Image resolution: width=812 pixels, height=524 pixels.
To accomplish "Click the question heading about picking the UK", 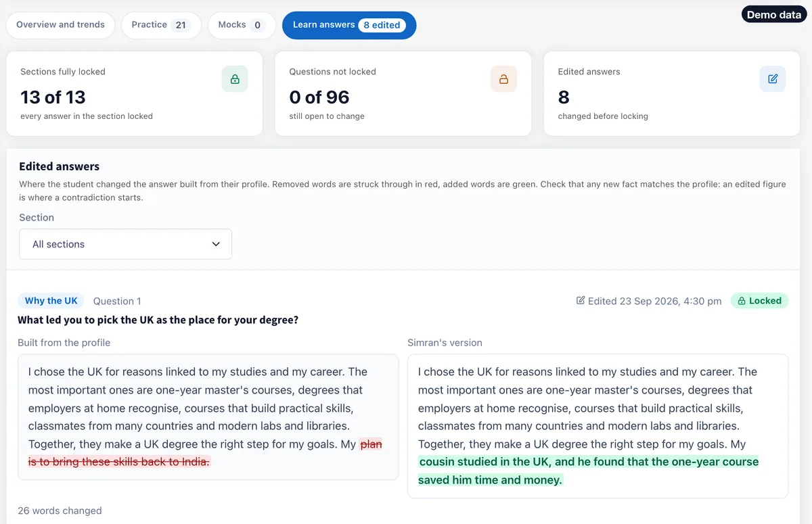I will (x=158, y=320).
